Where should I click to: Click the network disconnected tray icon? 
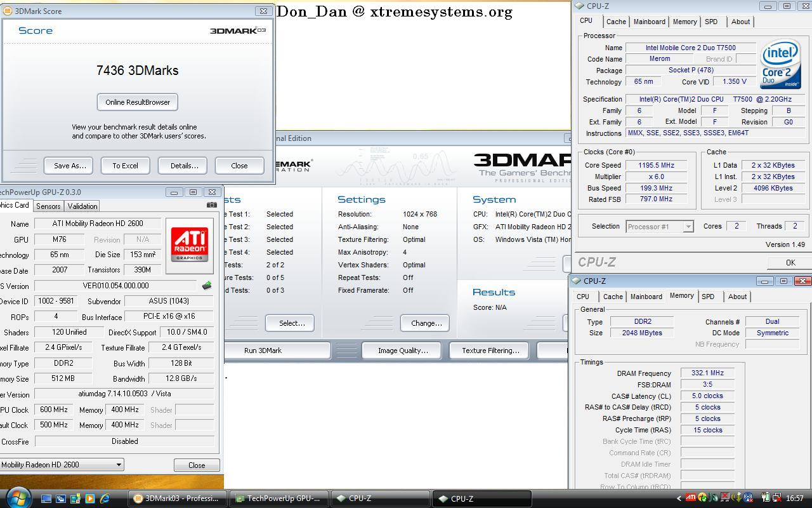tap(776, 498)
